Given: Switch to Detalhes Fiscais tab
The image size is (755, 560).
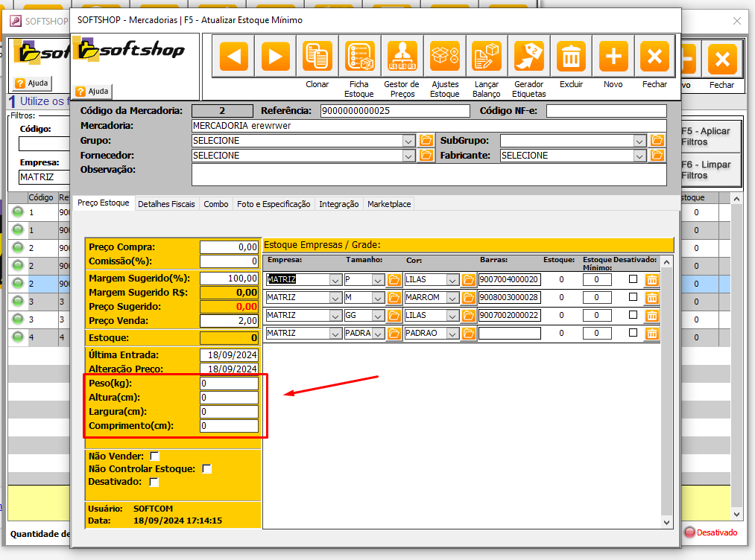Looking at the screenshot, I should tap(166, 204).
